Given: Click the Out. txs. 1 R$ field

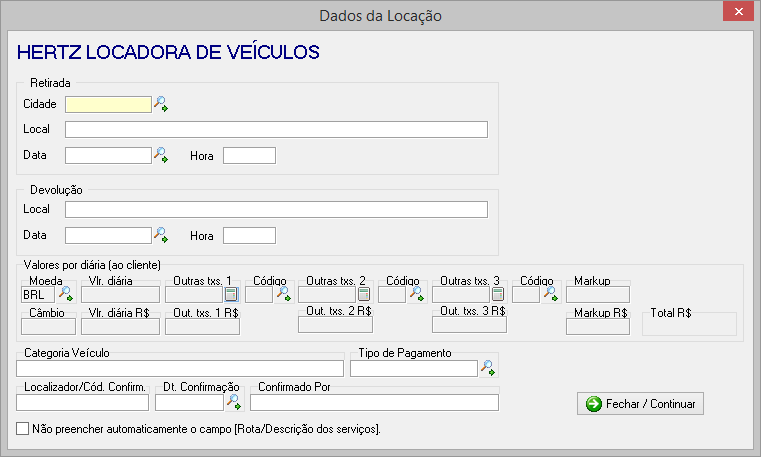Looking at the screenshot, I should click(202, 326).
